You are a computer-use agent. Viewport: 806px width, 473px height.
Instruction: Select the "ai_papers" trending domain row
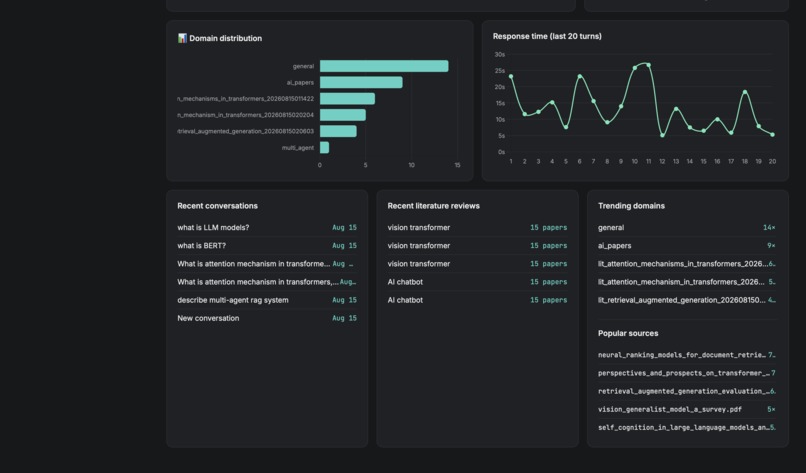(687, 246)
